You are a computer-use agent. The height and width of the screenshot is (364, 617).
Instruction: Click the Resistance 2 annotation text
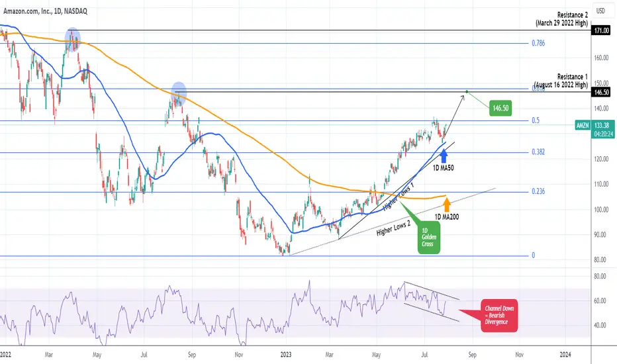point(562,19)
